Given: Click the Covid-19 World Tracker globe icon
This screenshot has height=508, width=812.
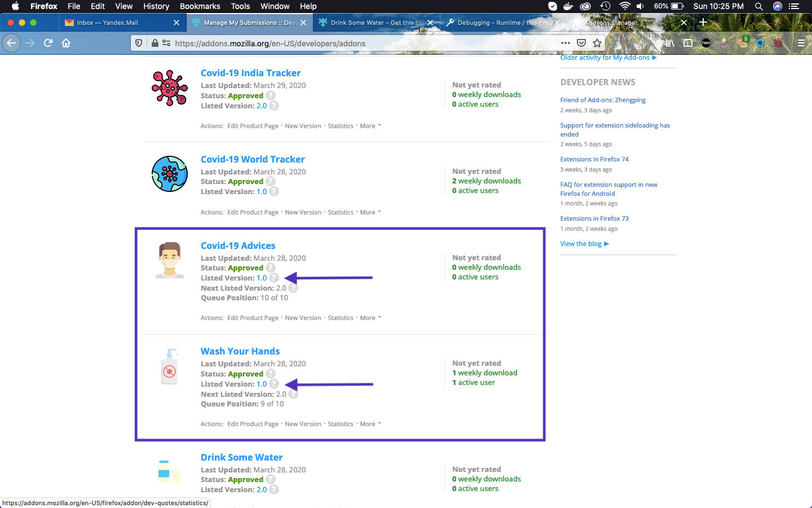Looking at the screenshot, I should [170, 174].
